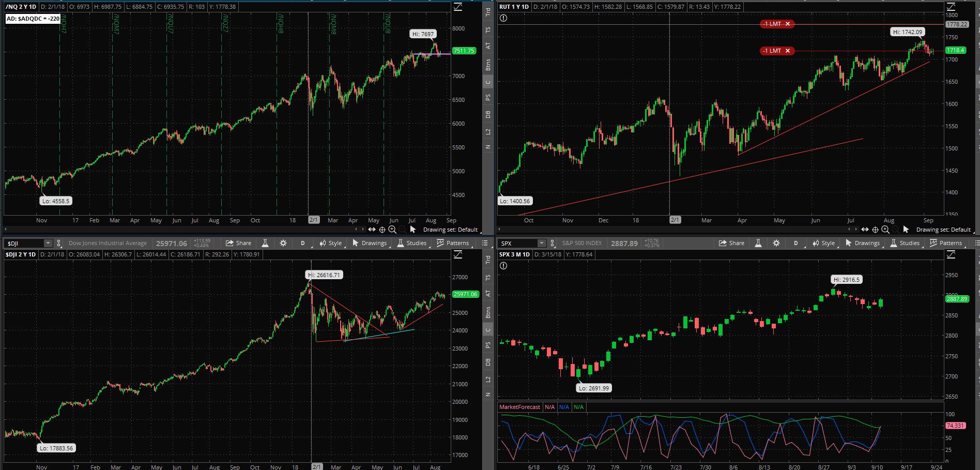The width and height of the screenshot is (980, 470).
Task: Open the Studies menu in $DJI toolbar
Action: 412,243
